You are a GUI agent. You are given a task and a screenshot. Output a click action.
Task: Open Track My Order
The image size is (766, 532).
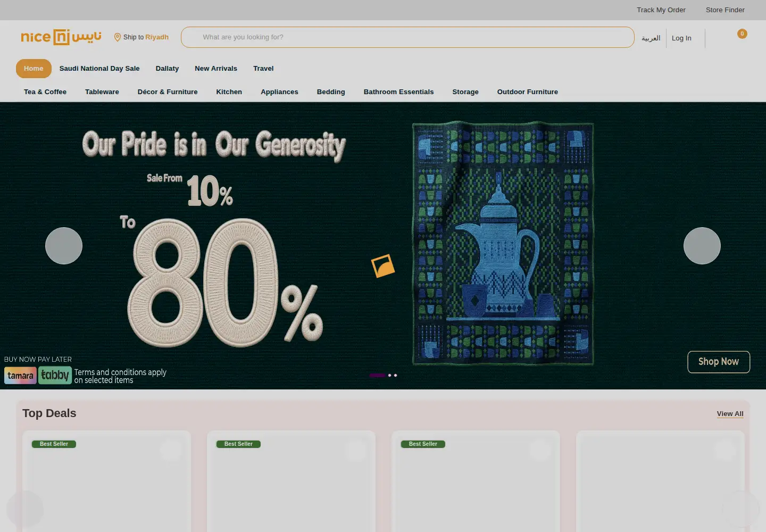[x=661, y=10]
